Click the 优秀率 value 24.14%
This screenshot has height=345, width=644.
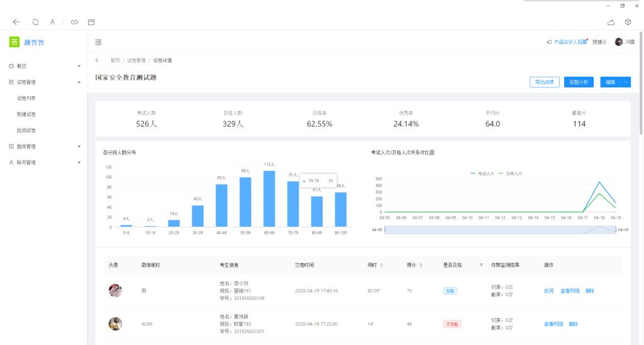point(406,124)
